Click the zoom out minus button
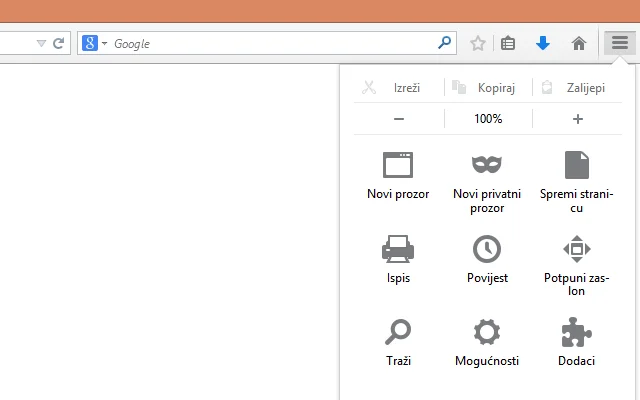Screen dimensions: 640x400 pyautogui.click(x=399, y=119)
